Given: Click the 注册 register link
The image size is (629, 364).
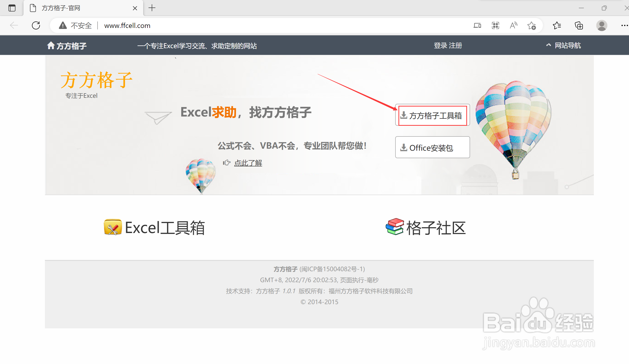Looking at the screenshot, I should [456, 45].
